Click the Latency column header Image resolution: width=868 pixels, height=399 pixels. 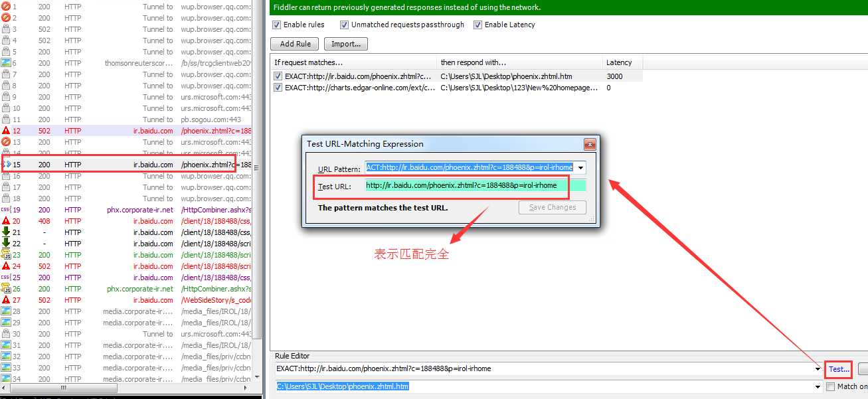coord(623,62)
